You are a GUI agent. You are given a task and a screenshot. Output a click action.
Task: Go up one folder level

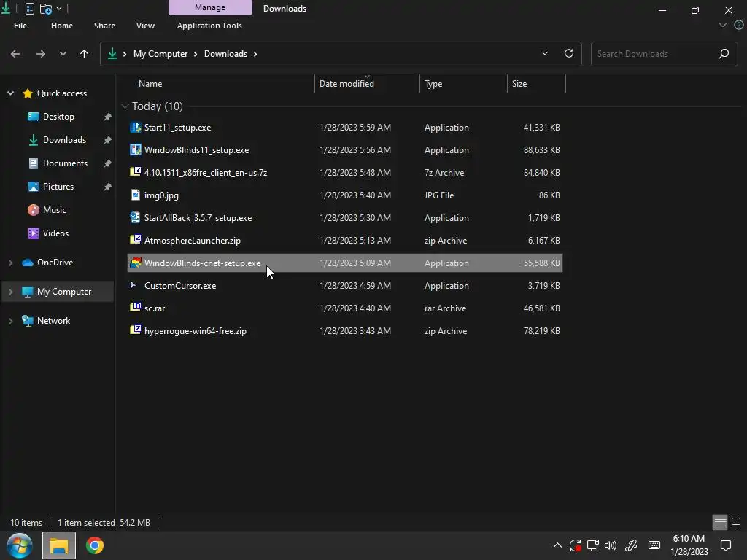pos(85,54)
